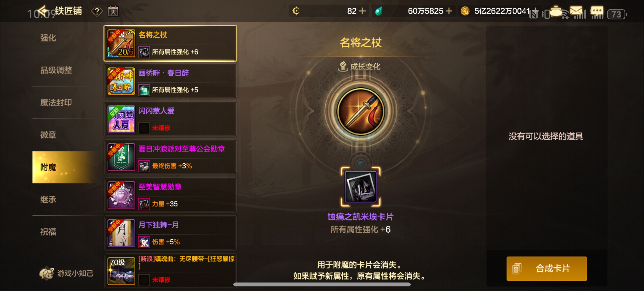Click the 合成卡片 button
The width and height of the screenshot is (644, 291).
546,268
